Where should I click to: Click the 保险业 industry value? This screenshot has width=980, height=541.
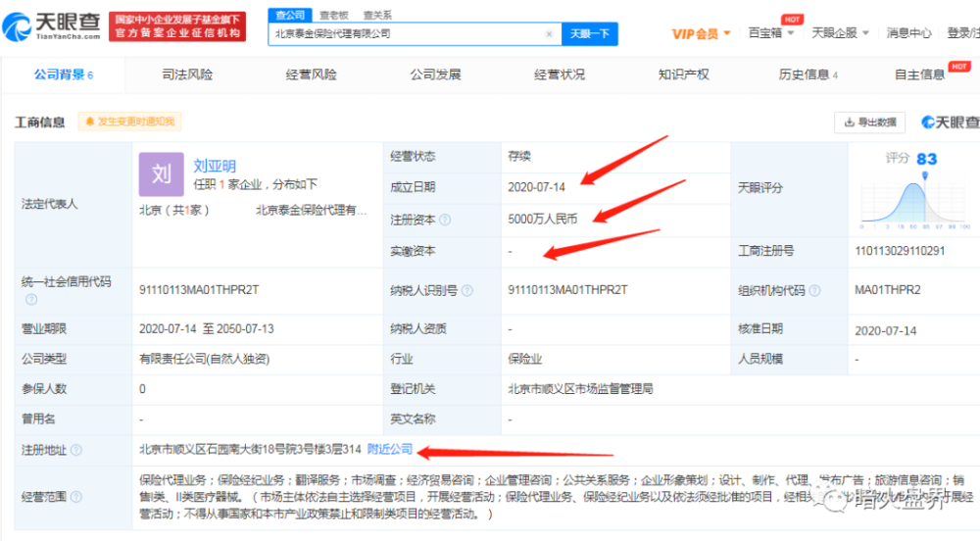tap(525, 359)
